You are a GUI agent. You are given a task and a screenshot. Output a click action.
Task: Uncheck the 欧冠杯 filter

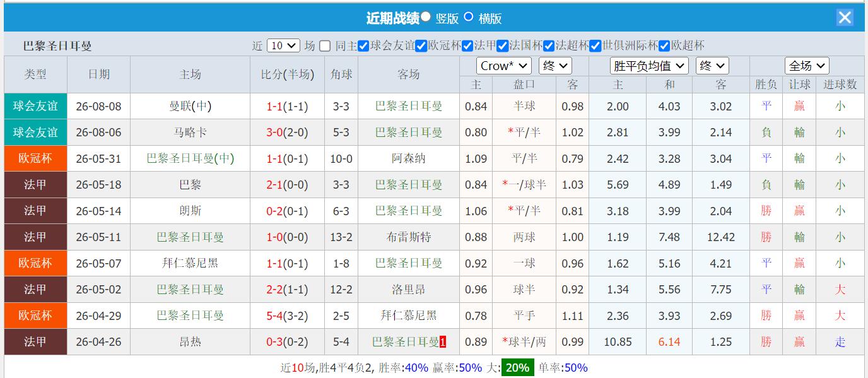click(x=421, y=45)
